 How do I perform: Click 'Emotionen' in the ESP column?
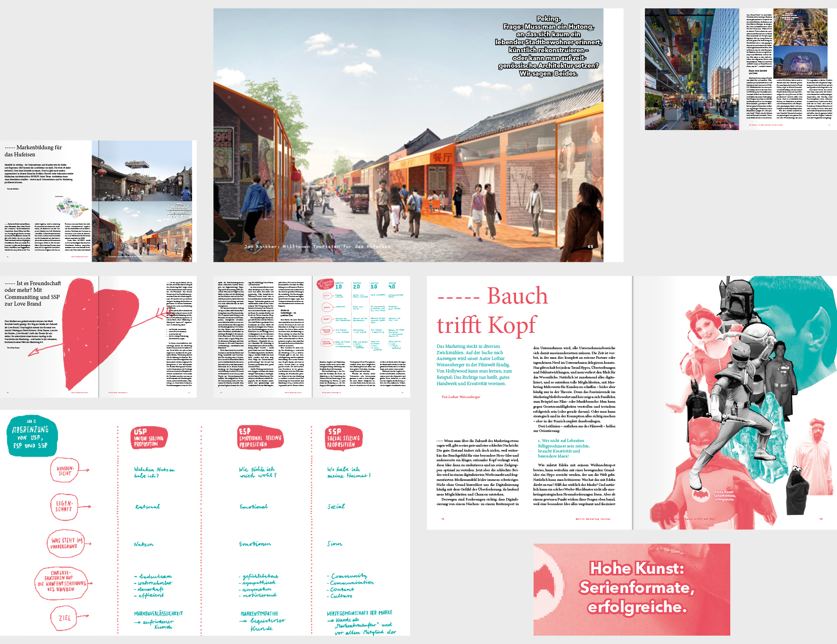point(255,544)
